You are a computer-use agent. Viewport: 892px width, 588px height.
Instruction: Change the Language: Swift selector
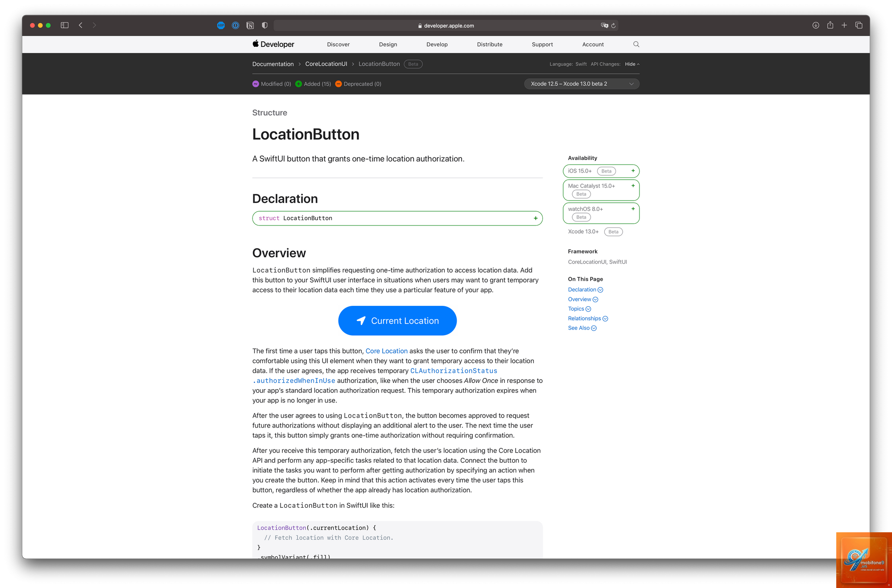point(568,64)
